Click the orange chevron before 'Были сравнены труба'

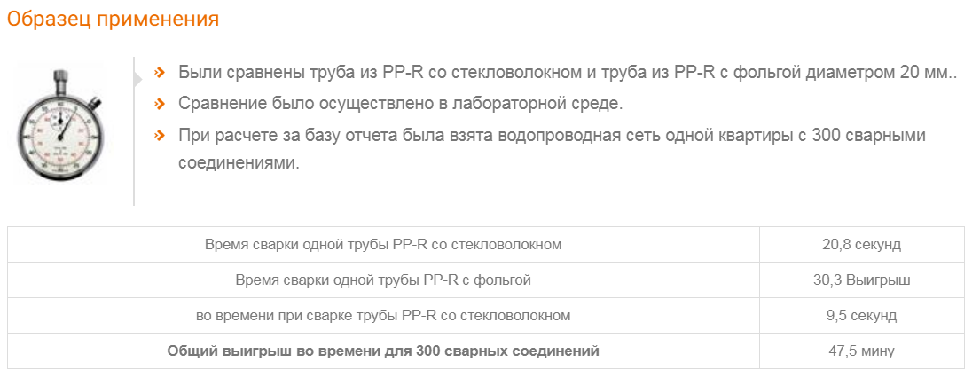point(160,73)
